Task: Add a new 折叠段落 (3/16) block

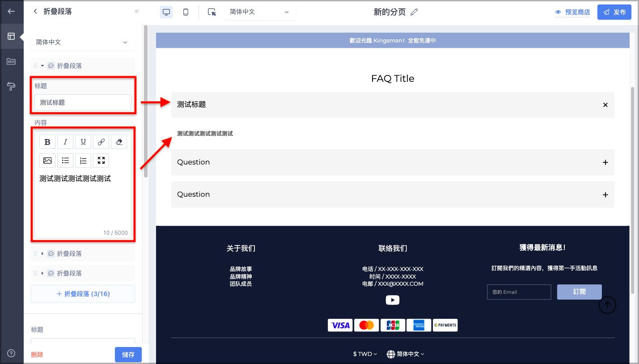Action: pyautogui.click(x=83, y=294)
